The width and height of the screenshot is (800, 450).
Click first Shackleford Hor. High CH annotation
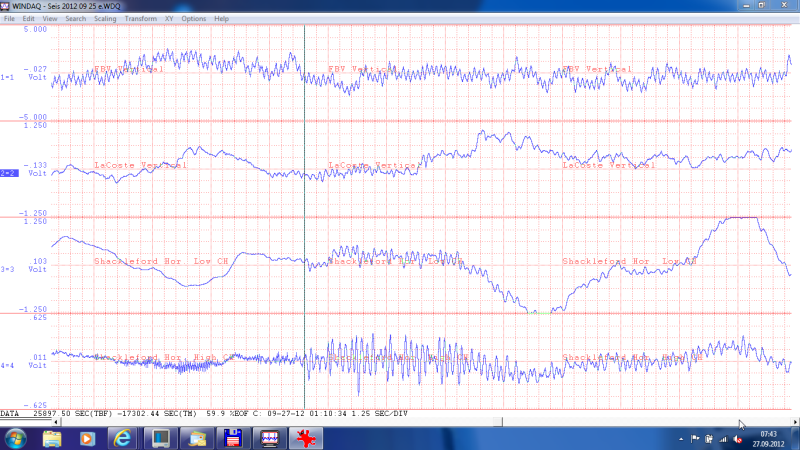(164, 357)
